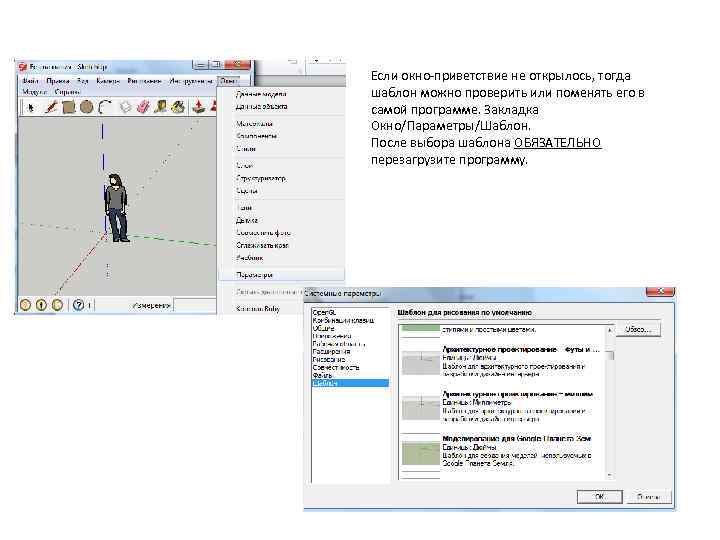The height and width of the screenshot is (540, 720).
Task: Click the Make Component tool icon
Action: point(125,107)
